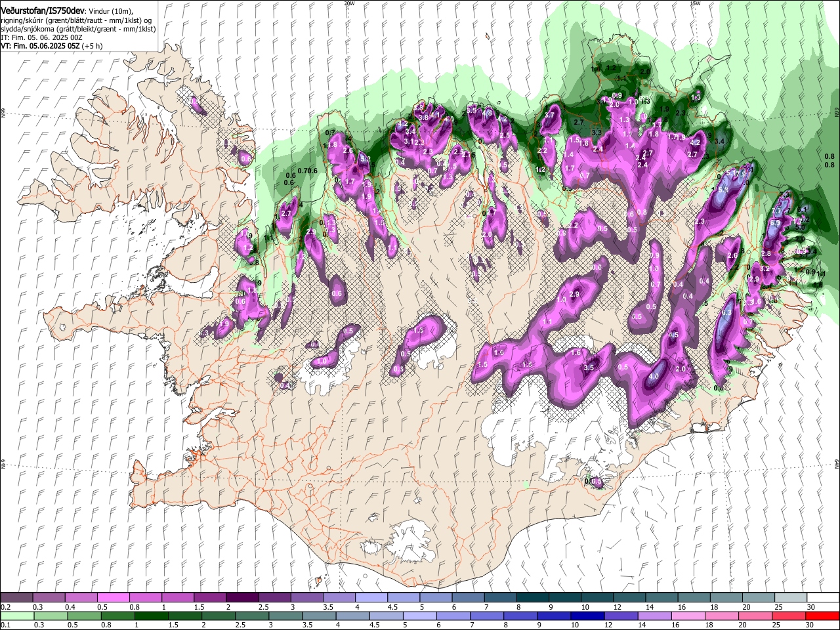Select the bottom-row bright red swatch starting at 30

point(822,616)
